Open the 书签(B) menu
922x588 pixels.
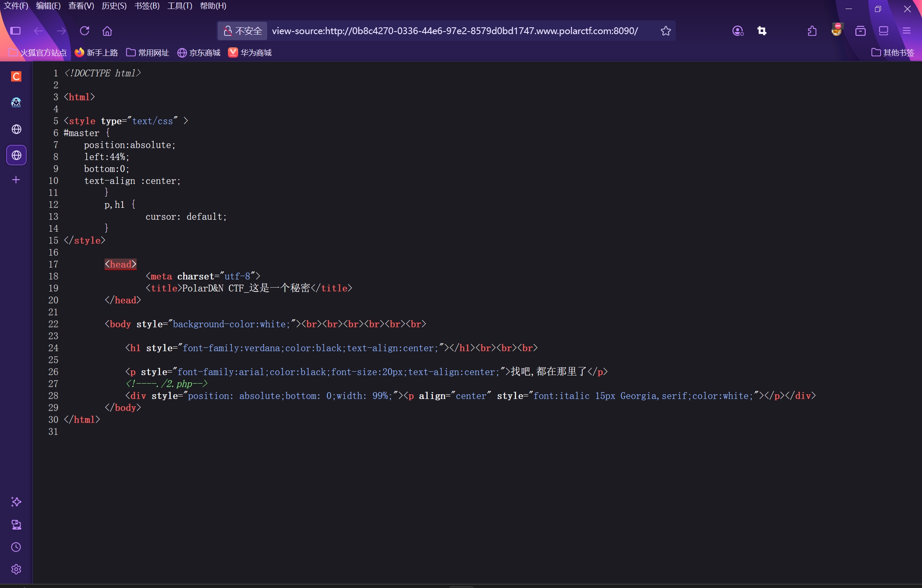pos(147,6)
